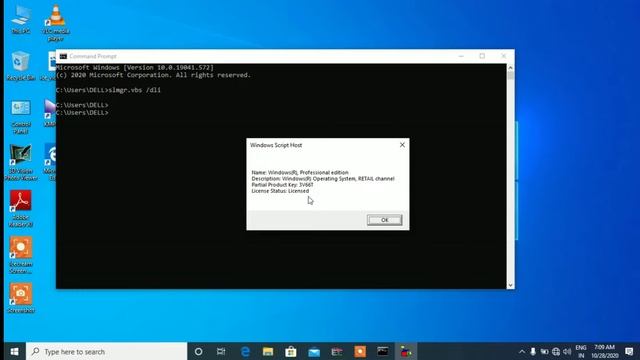Viewport: 640px width, 360px height.
Task: Click the Windows Script Host taskbar icon
Action: [406, 351]
